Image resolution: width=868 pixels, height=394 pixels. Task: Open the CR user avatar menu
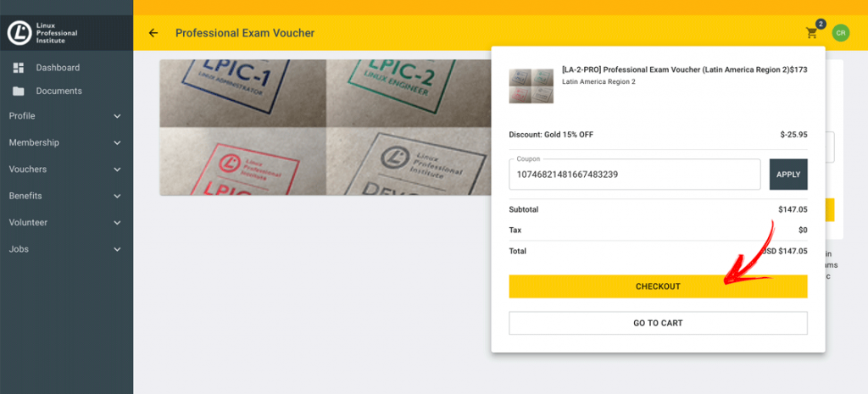840,33
